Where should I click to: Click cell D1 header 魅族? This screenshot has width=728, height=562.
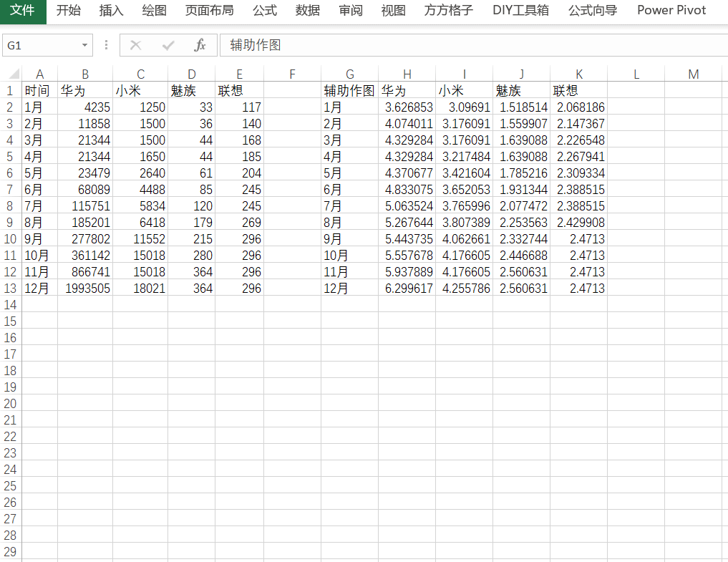tap(191, 90)
